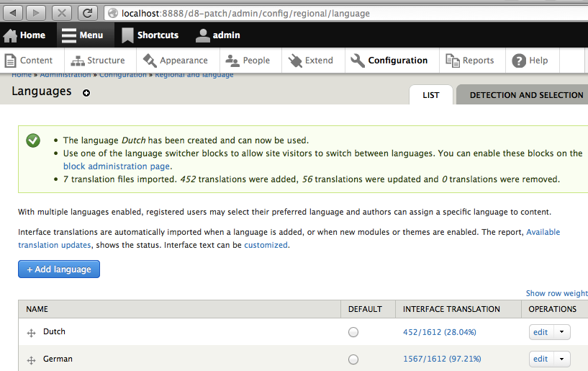
Task: Open the Extend admin section
Action: tap(313, 61)
